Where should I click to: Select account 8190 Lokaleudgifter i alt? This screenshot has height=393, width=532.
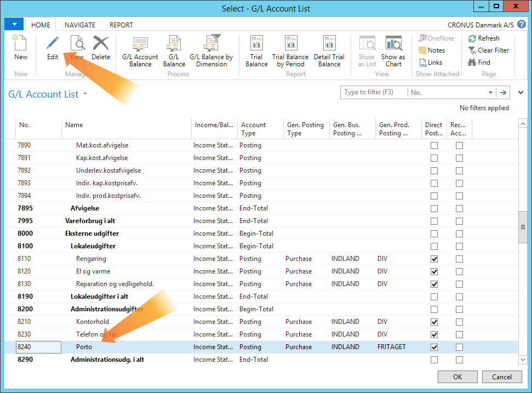coord(261,297)
